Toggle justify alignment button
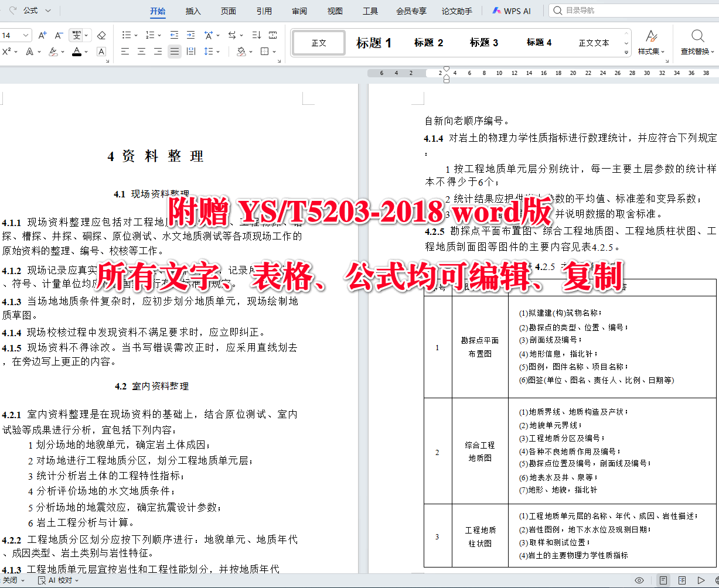 click(175, 52)
